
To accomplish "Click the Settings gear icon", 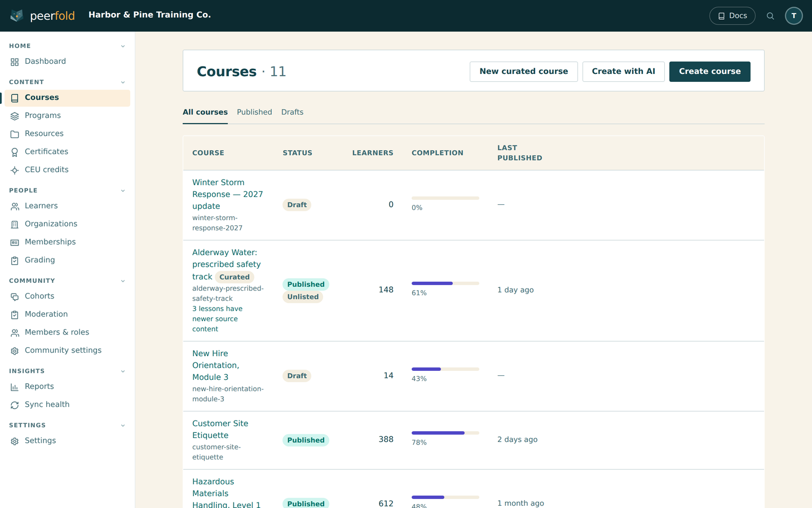I will [x=15, y=441].
